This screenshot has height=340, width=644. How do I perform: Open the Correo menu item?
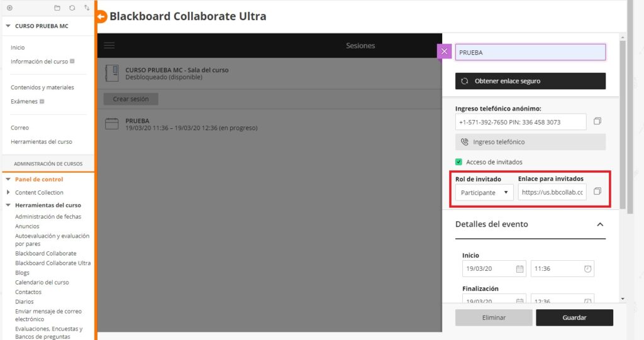19,128
